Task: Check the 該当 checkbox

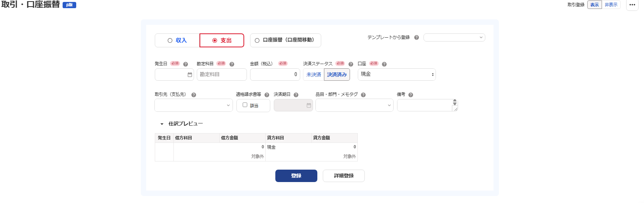Action: [x=245, y=105]
